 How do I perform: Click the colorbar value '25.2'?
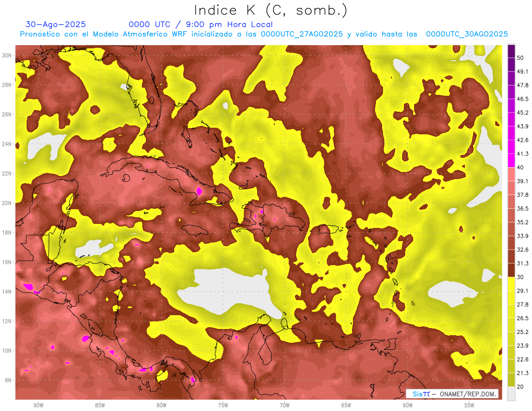point(523,332)
